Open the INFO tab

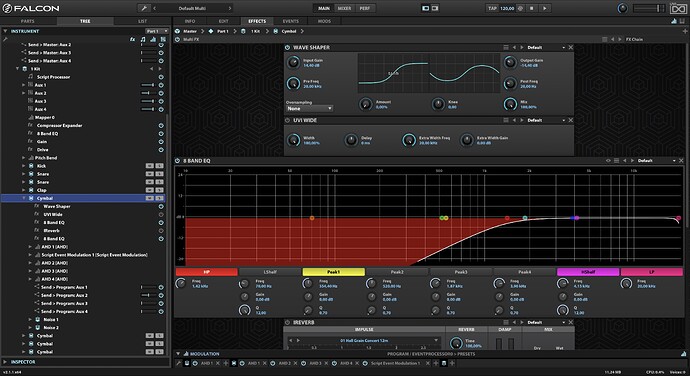(x=190, y=21)
